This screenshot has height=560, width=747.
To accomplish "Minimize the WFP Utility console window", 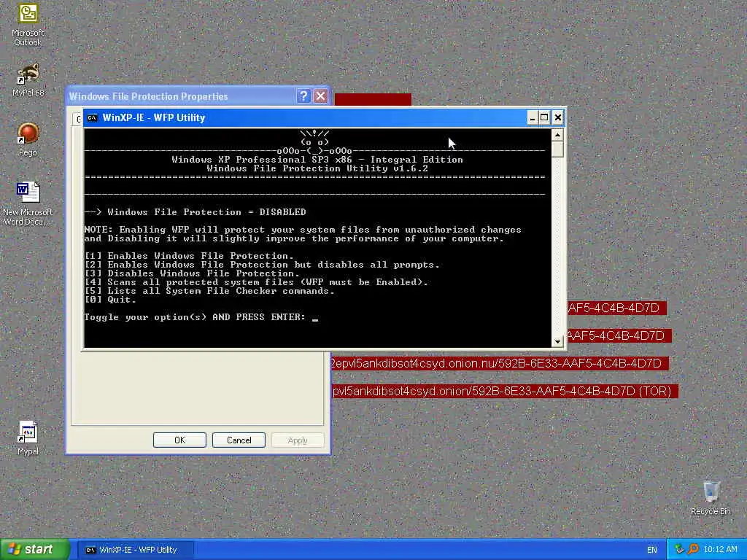I will coord(532,117).
